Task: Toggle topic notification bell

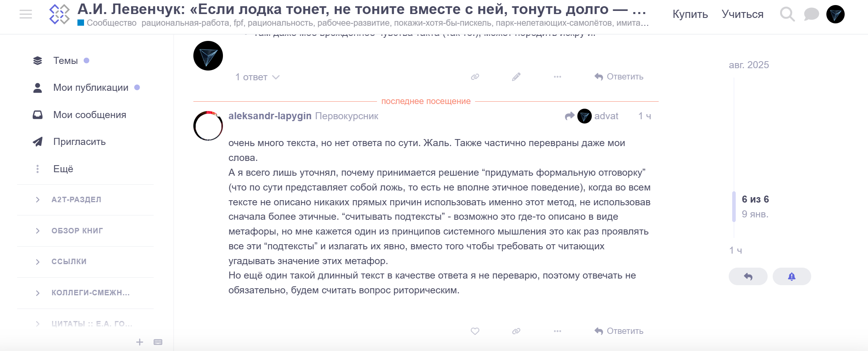Action: pyautogui.click(x=792, y=277)
